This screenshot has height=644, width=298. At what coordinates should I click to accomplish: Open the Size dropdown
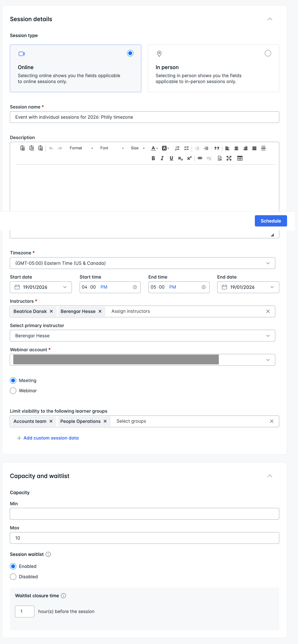(138, 148)
